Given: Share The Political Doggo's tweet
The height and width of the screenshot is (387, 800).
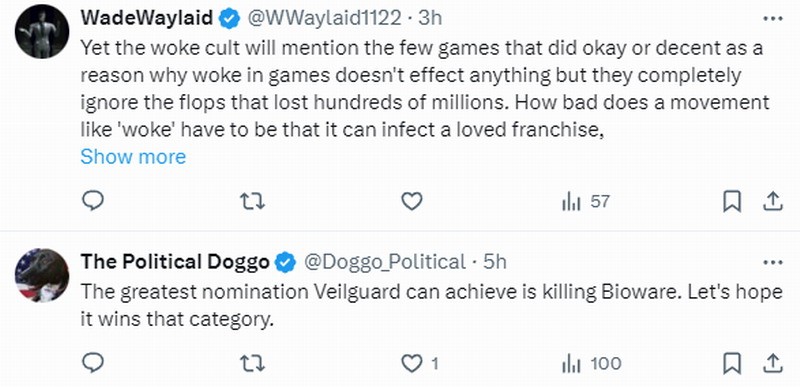Looking at the screenshot, I should point(772,364).
